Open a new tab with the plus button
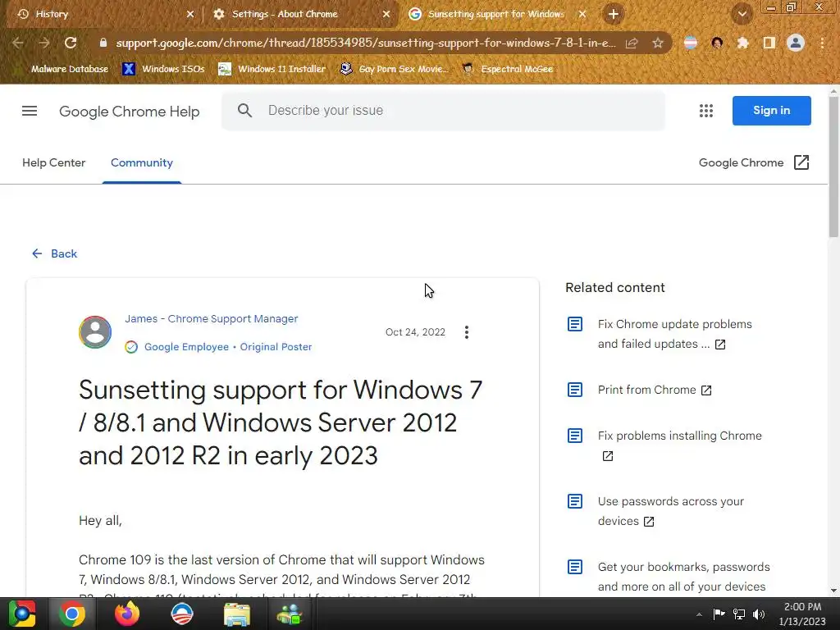The image size is (840, 630). (x=614, y=14)
